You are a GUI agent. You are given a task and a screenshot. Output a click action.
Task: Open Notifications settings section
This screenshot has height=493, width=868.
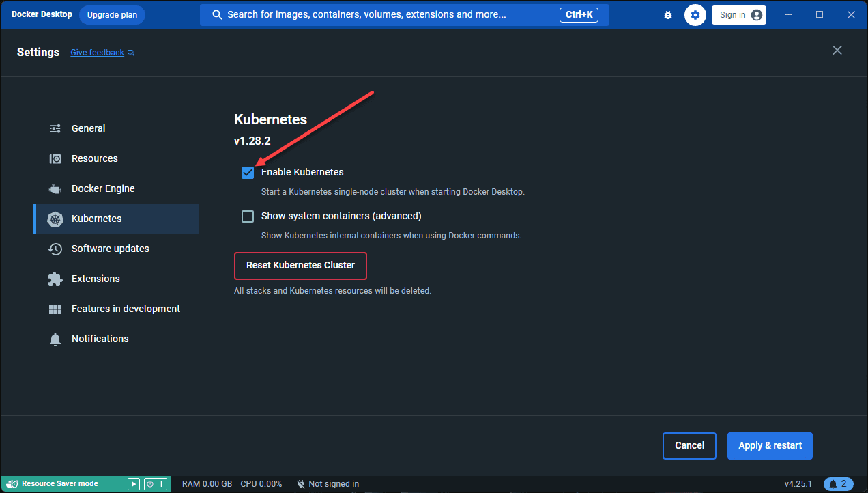(116, 339)
